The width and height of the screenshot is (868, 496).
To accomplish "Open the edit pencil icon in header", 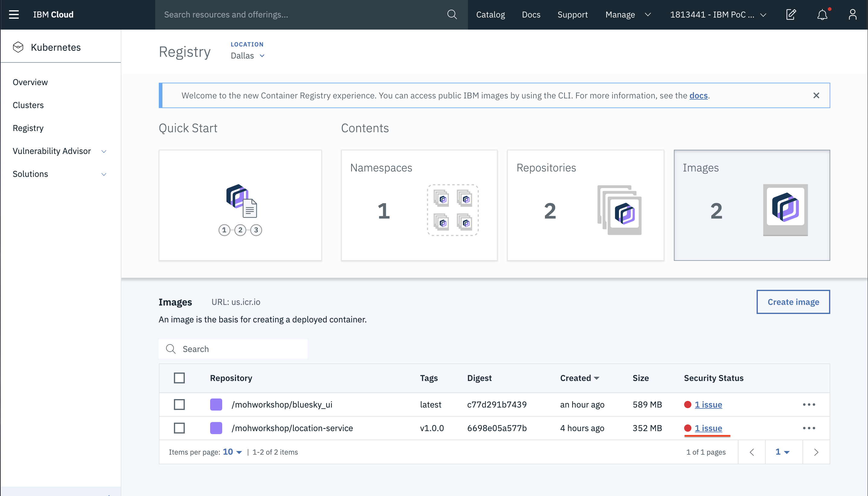I will 791,14.
